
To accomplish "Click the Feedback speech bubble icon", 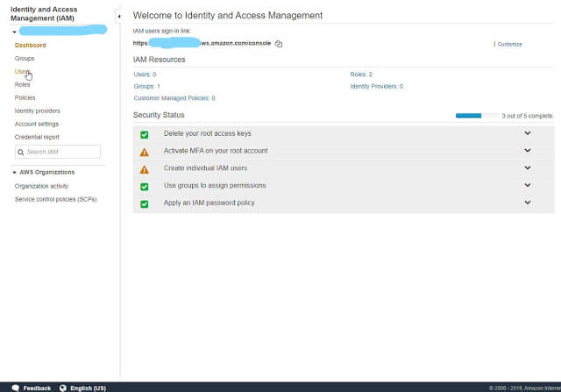I will click(16, 388).
